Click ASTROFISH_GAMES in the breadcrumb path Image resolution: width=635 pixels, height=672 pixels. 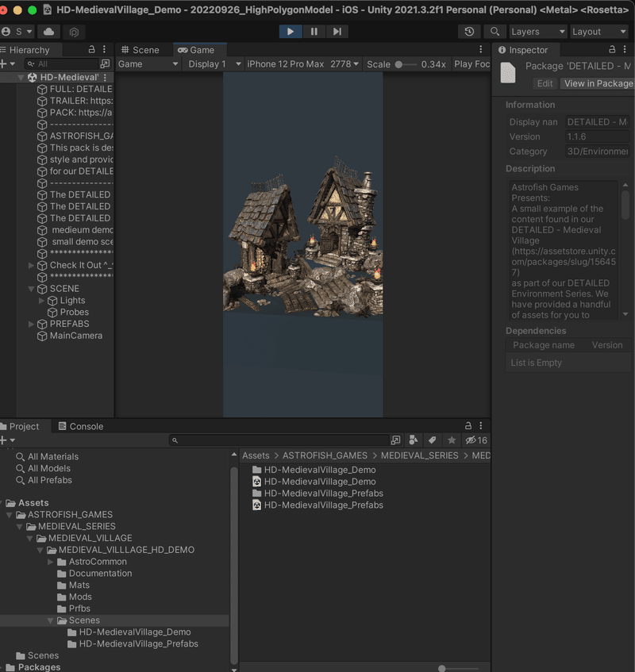pyautogui.click(x=325, y=455)
